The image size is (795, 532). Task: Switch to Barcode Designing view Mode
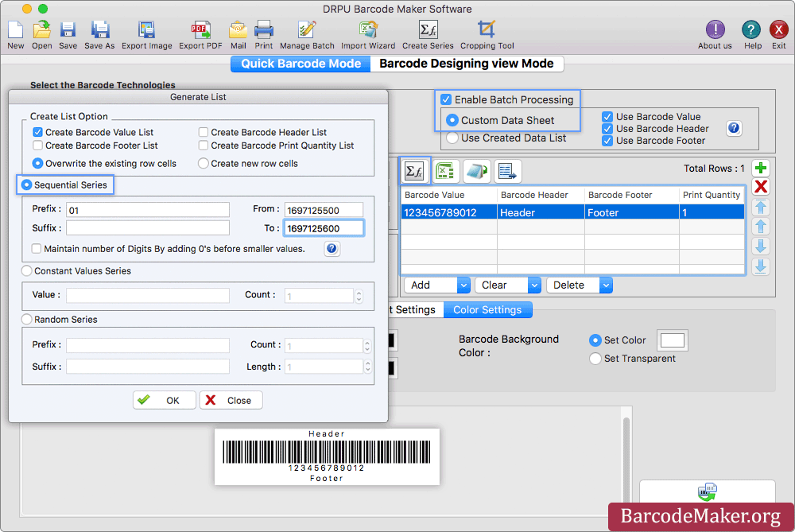[x=467, y=64]
